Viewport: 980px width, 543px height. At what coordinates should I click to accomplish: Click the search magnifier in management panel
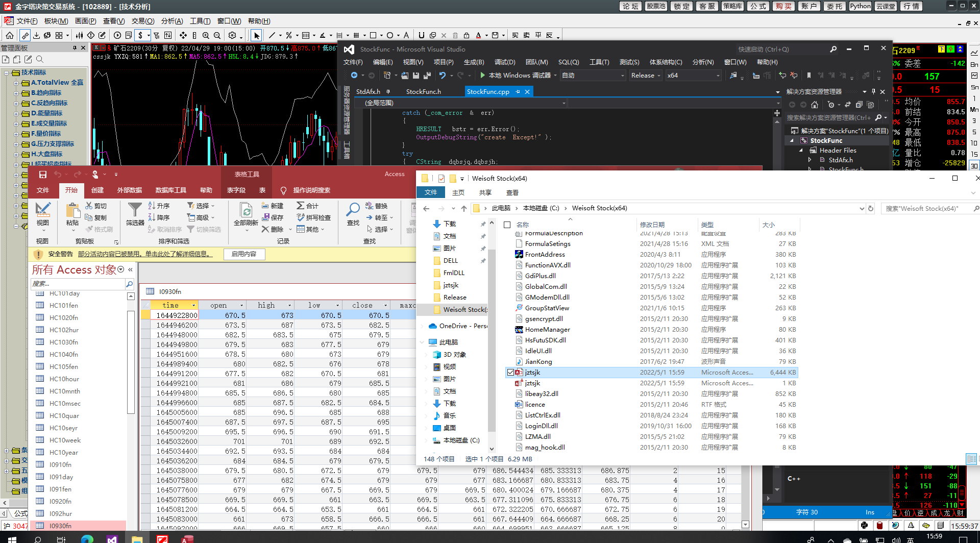pos(40,59)
